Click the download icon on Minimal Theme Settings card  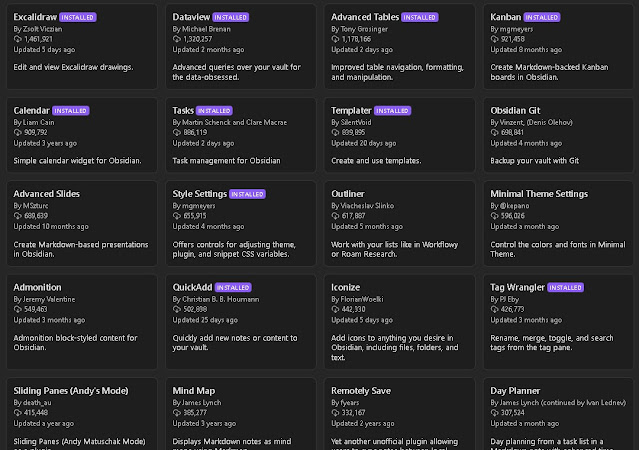point(494,216)
